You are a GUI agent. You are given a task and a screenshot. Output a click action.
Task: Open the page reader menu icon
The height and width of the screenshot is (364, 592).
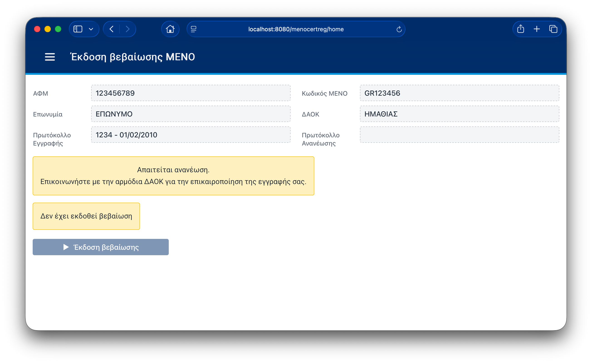click(x=194, y=29)
